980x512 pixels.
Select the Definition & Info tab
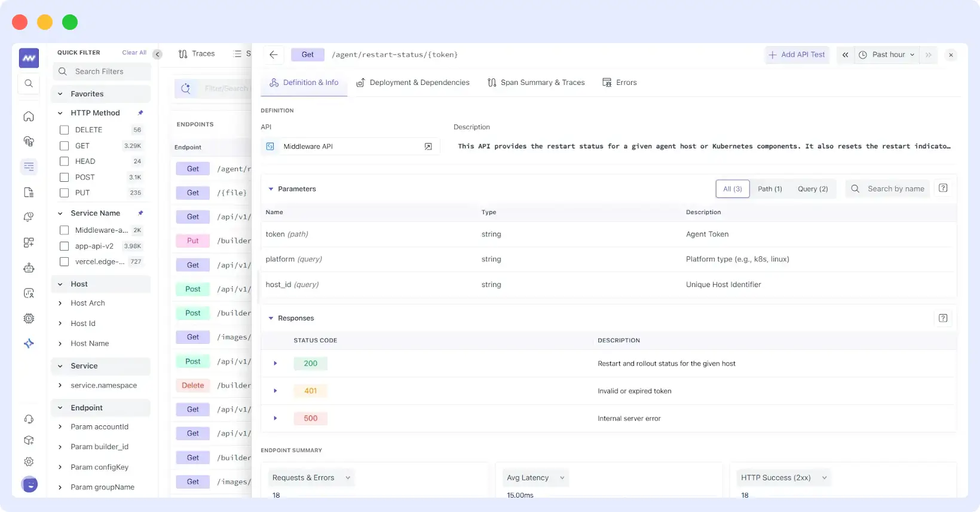click(304, 83)
